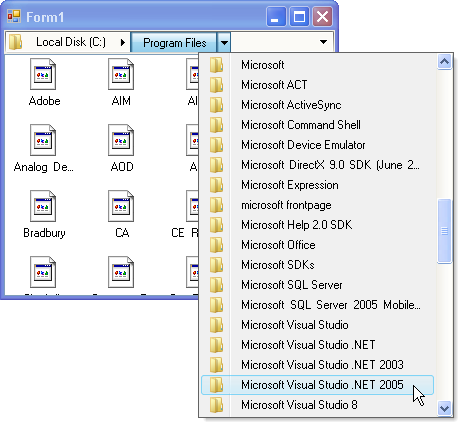Click the CA label text
Screen dimensions: 458x422
(122, 233)
